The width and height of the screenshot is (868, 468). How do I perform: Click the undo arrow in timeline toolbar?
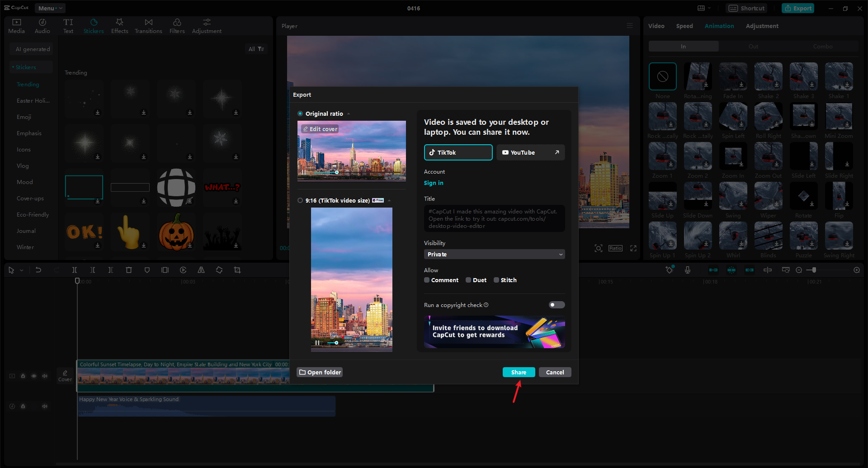tap(38, 270)
